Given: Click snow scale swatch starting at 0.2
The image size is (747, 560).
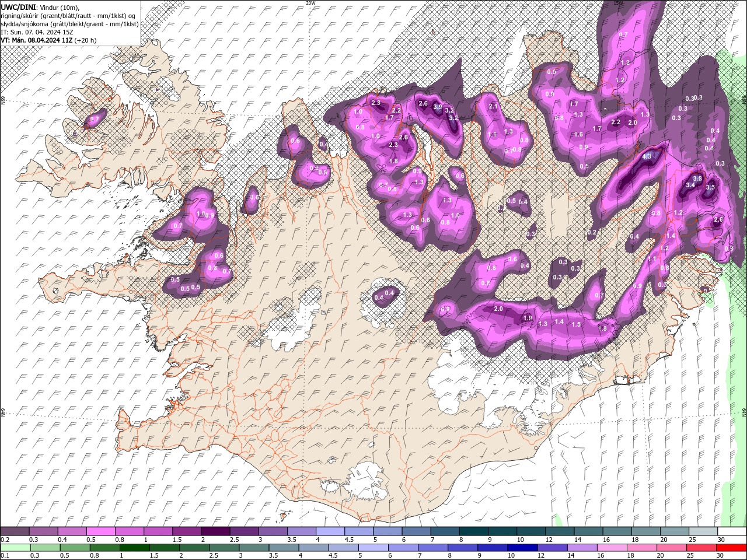Looking at the screenshot, I should (x=15, y=531).
